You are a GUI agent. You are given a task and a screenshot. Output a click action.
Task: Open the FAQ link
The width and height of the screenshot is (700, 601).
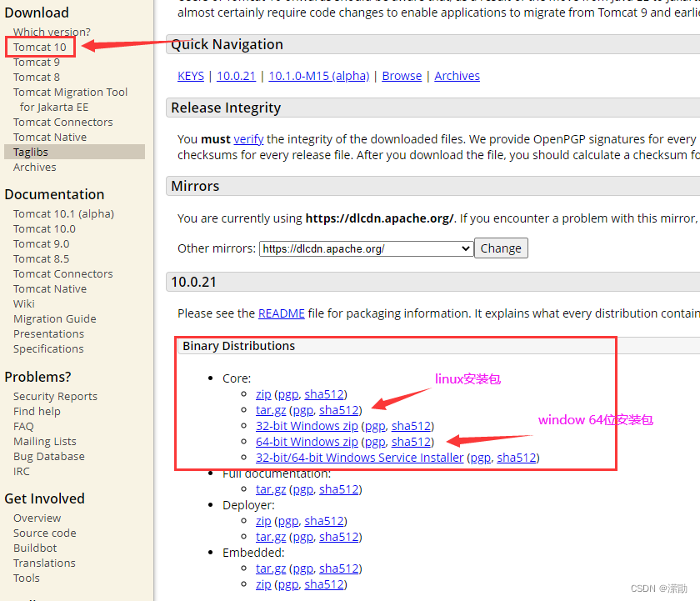pos(23,427)
